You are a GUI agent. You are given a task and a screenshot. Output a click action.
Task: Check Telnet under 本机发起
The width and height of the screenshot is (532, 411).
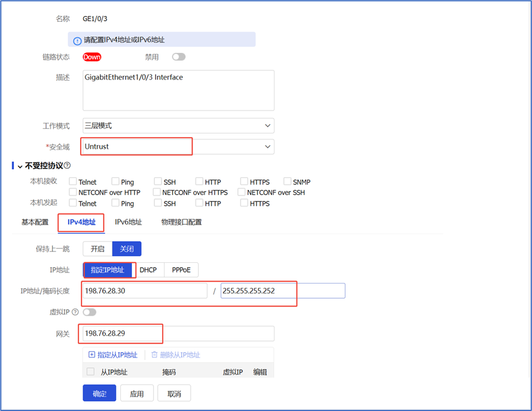pos(73,203)
